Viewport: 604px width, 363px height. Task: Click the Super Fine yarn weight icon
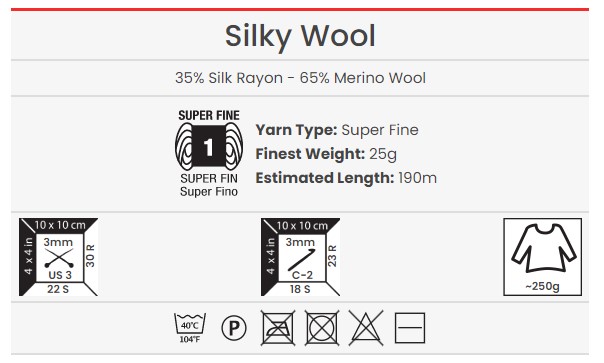point(209,154)
